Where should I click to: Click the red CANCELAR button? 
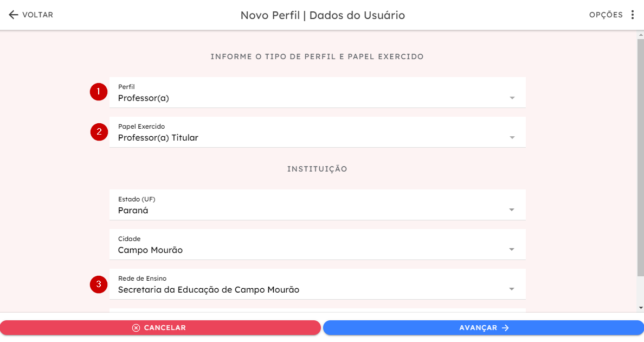click(160, 327)
